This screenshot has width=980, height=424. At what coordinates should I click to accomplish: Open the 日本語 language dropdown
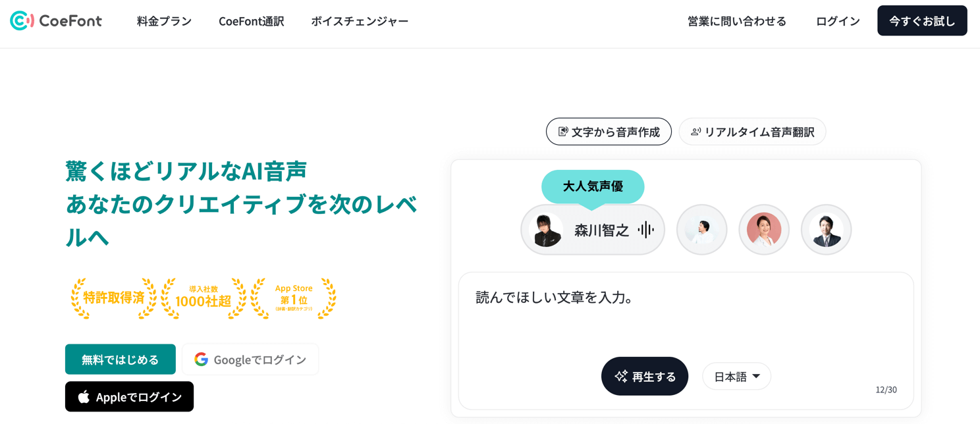[x=736, y=377]
